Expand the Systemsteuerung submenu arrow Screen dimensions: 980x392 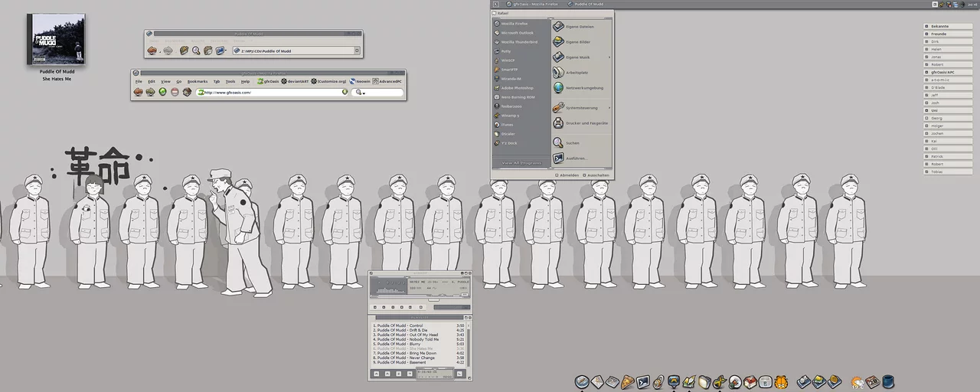(x=609, y=108)
